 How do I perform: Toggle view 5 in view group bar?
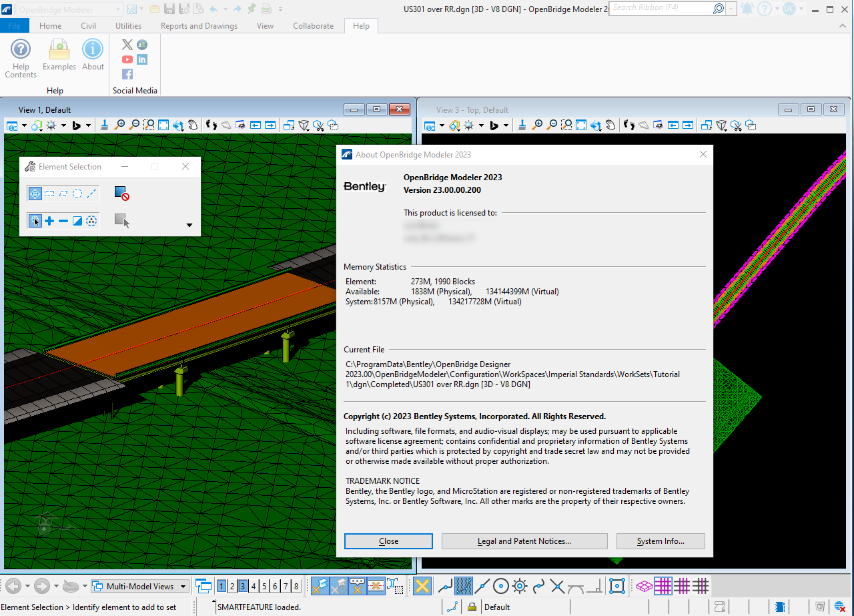point(264,587)
